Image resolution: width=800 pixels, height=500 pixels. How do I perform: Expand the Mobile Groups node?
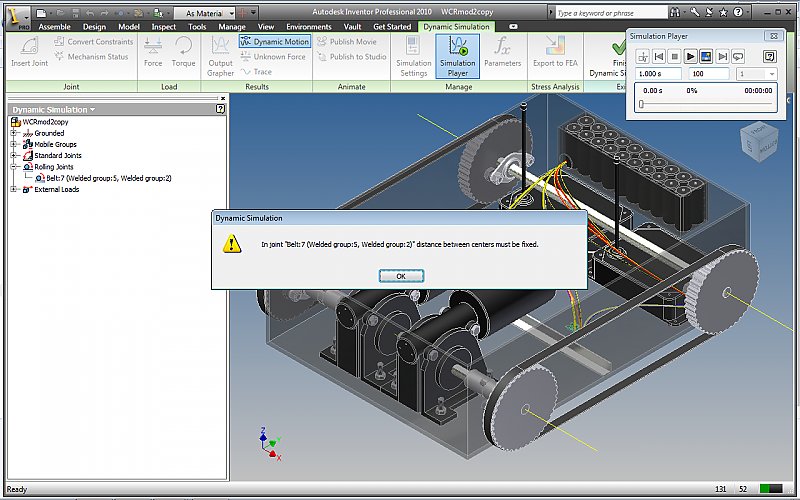[14, 144]
